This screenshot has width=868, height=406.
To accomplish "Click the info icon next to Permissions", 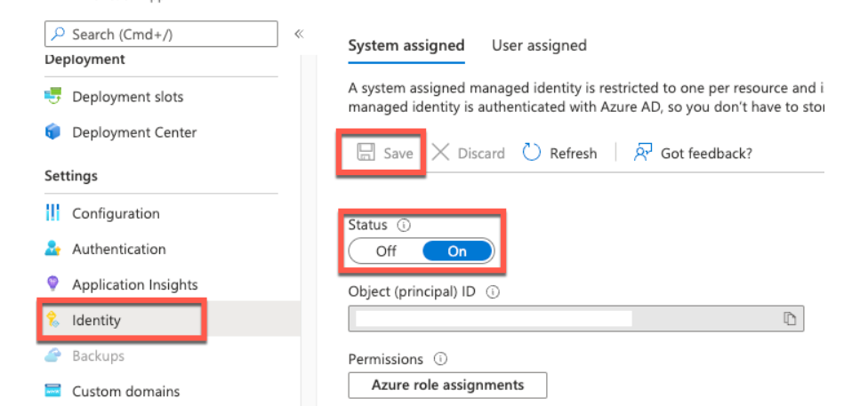I will point(440,360).
